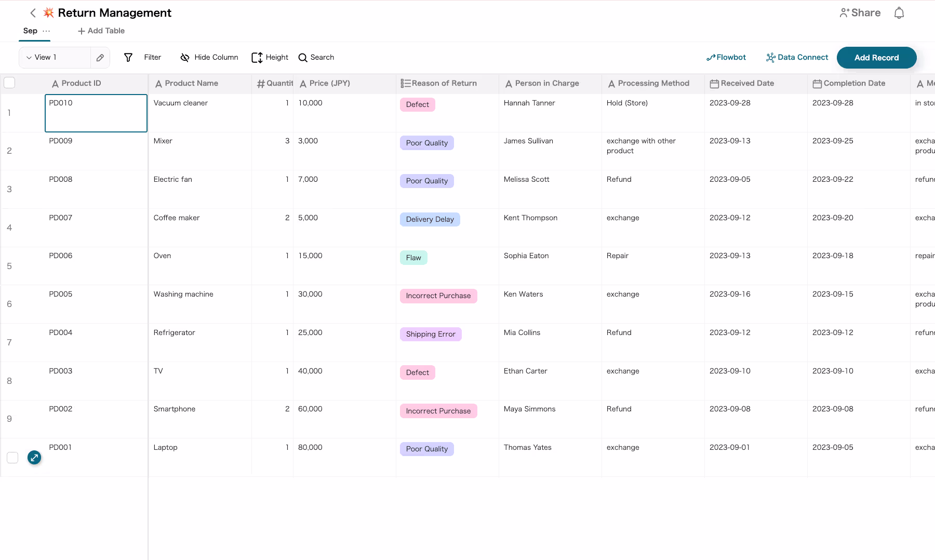Open the notifications bell
The height and width of the screenshot is (560, 935).
[899, 12]
